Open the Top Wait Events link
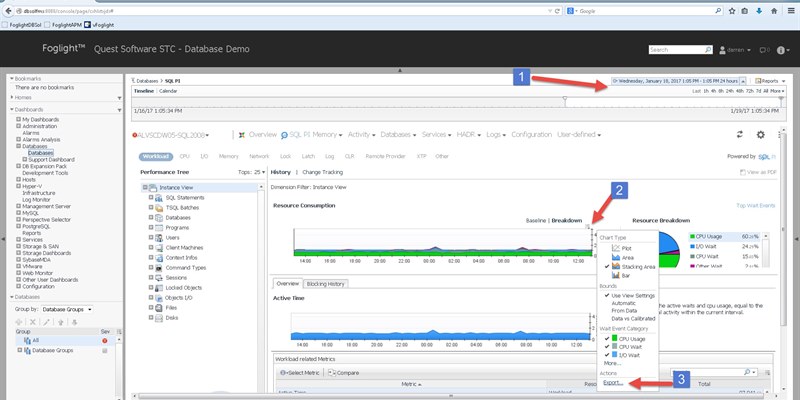Screen dimensions: 800x400 756,206
